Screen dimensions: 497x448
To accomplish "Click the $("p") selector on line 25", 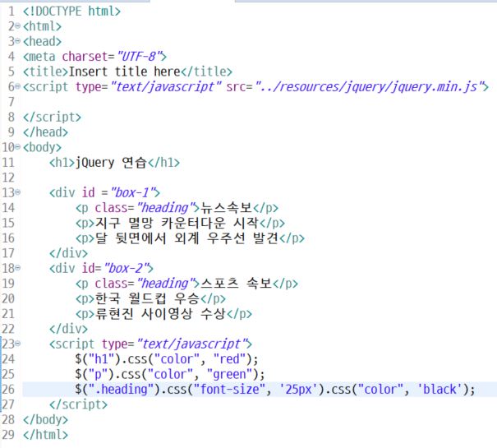I will click(x=94, y=374).
